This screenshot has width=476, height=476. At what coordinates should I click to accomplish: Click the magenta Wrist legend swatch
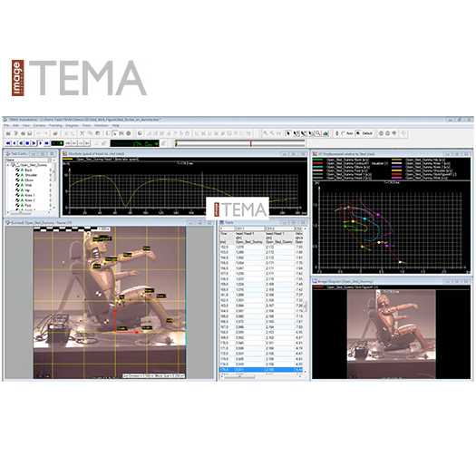click(396, 178)
